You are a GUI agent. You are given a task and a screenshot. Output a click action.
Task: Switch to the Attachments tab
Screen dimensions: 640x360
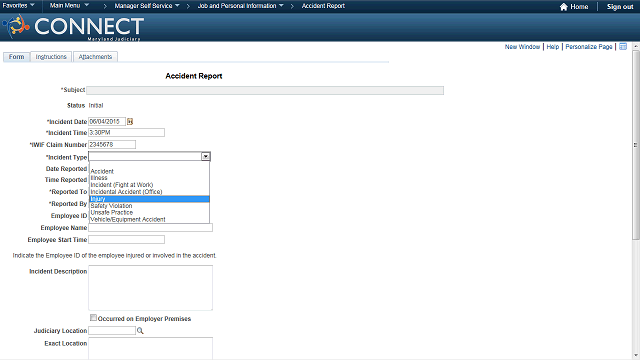[x=95, y=57]
